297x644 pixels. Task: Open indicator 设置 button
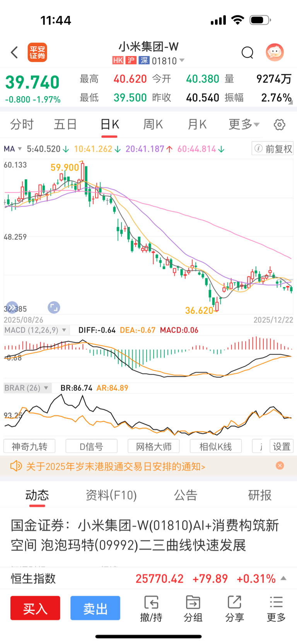pyautogui.click(x=282, y=446)
